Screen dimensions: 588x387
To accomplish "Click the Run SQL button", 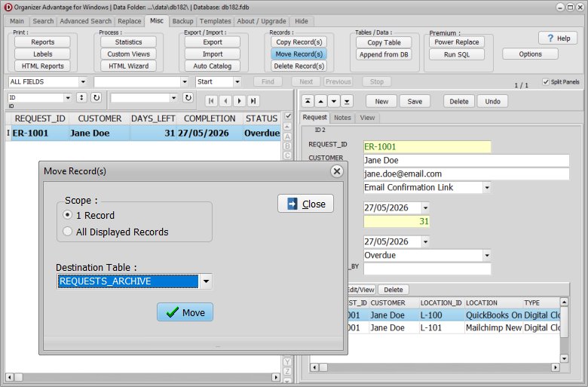I will tap(456, 54).
